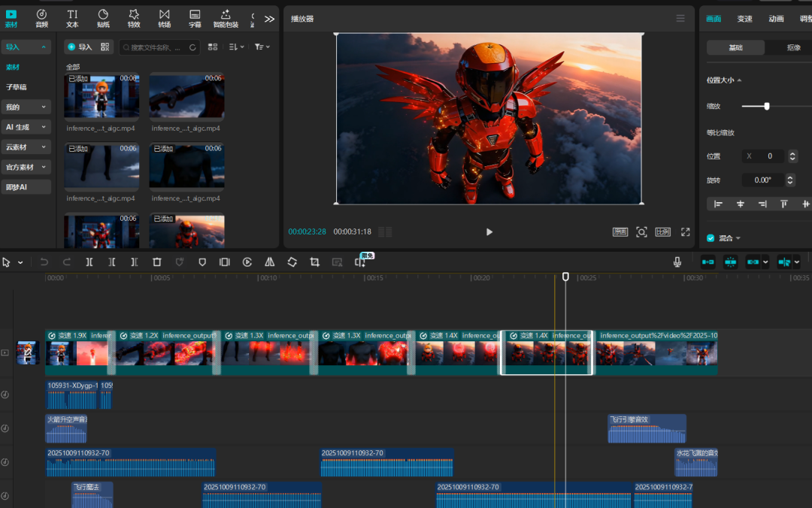The width and height of the screenshot is (812, 508).
Task: Click the delete trash icon in timeline toolbar
Action: (x=157, y=262)
